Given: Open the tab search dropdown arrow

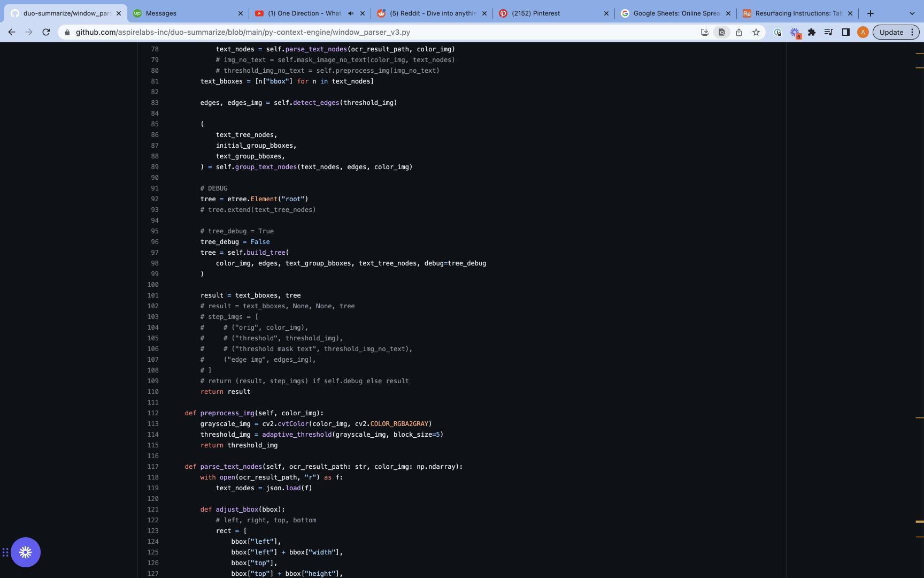Looking at the screenshot, I should (912, 13).
